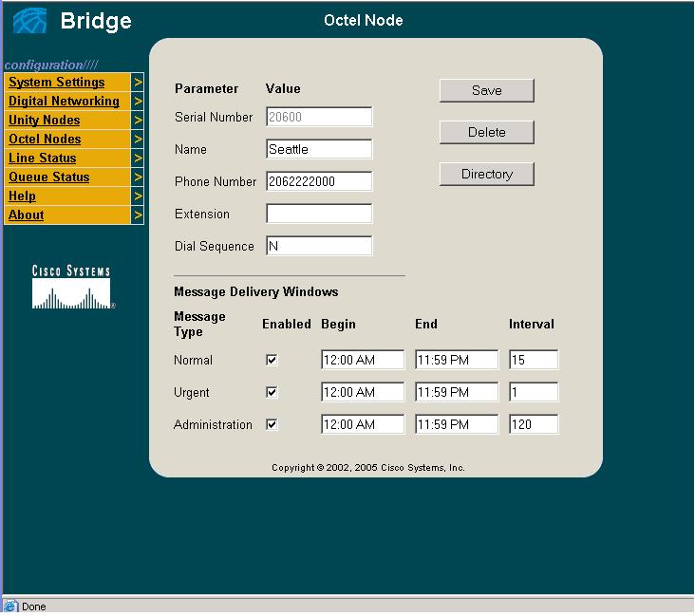The image size is (695, 616).
Task: Click the configuration heading text
Action: click(51, 65)
